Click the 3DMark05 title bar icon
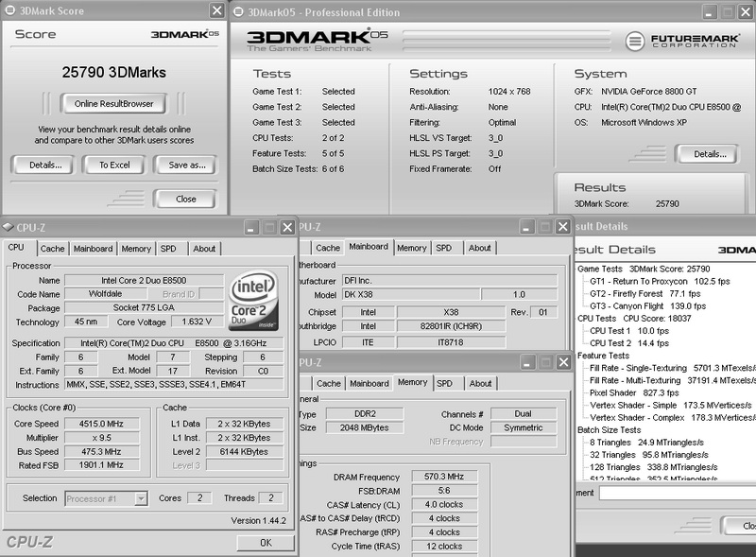This screenshot has width=756, height=557. point(238,11)
